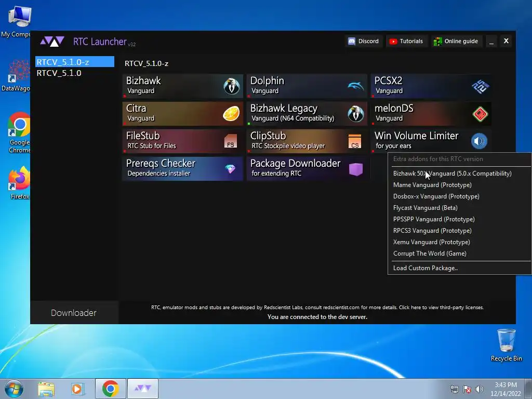Open ClipStub RTC Stockpile video player title
The width and height of the screenshot is (532, 399).
coord(268,136)
